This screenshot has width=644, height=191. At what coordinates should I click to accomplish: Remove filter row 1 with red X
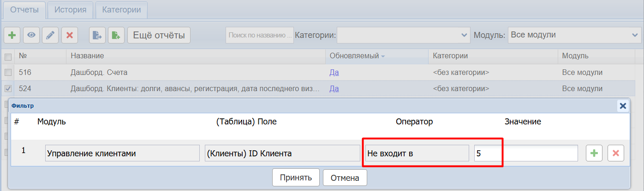(616, 153)
